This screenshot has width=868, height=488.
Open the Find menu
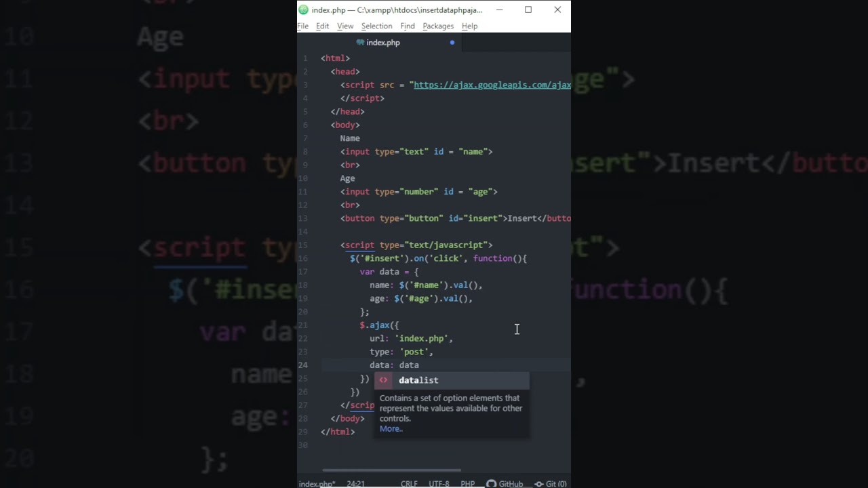click(408, 26)
